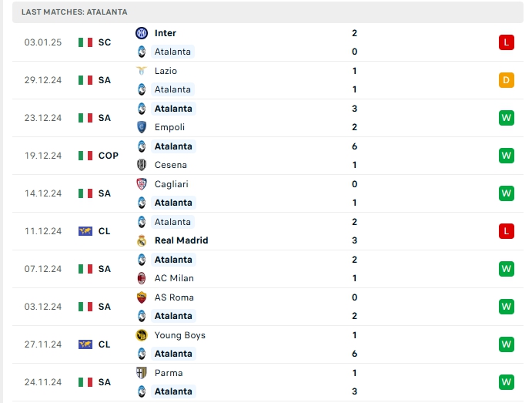Select the COP competition label on 19.12.24
The height and width of the screenshot is (403, 532).
click(x=108, y=156)
